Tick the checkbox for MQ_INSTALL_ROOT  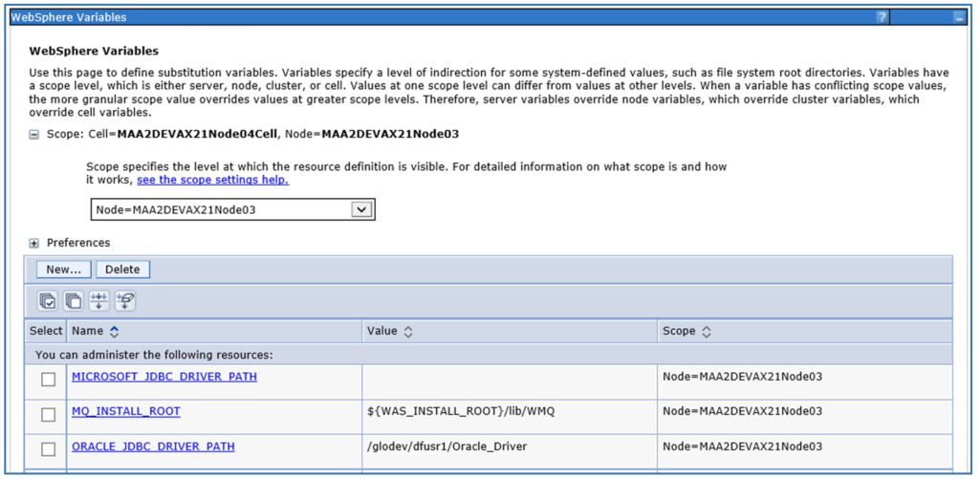48,414
